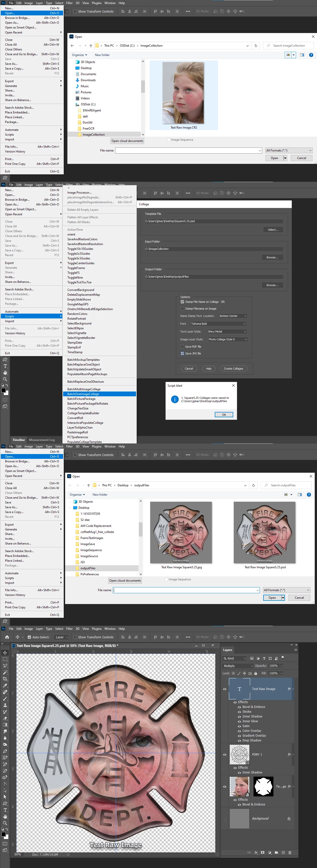Select the Gradient tool
317x868 pixels.
[5, 725]
